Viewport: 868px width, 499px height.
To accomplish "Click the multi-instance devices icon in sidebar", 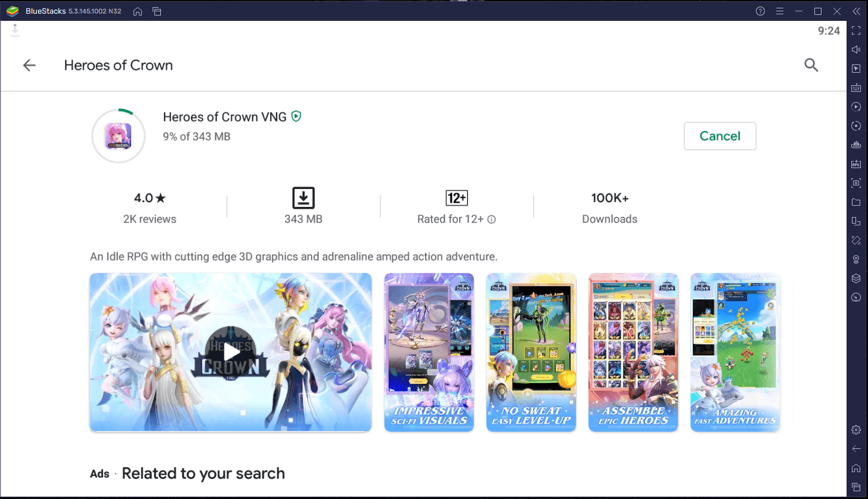I will pyautogui.click(x=856, y=221).
